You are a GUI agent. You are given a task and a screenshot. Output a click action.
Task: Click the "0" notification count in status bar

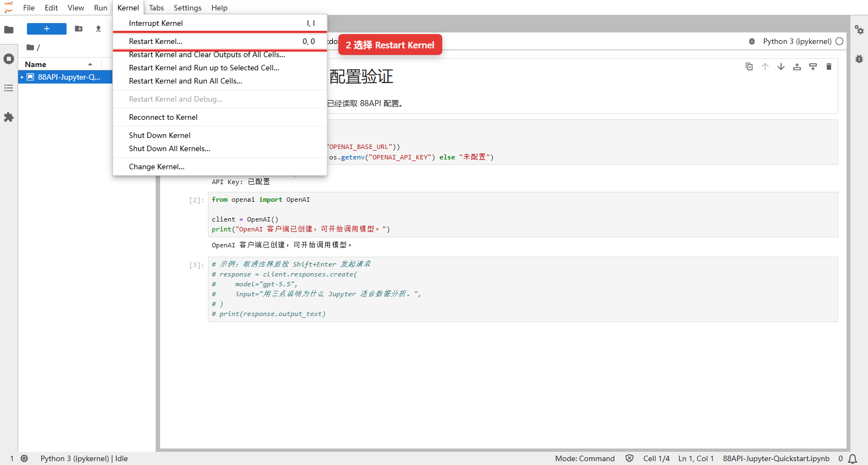tap(840, 458)
